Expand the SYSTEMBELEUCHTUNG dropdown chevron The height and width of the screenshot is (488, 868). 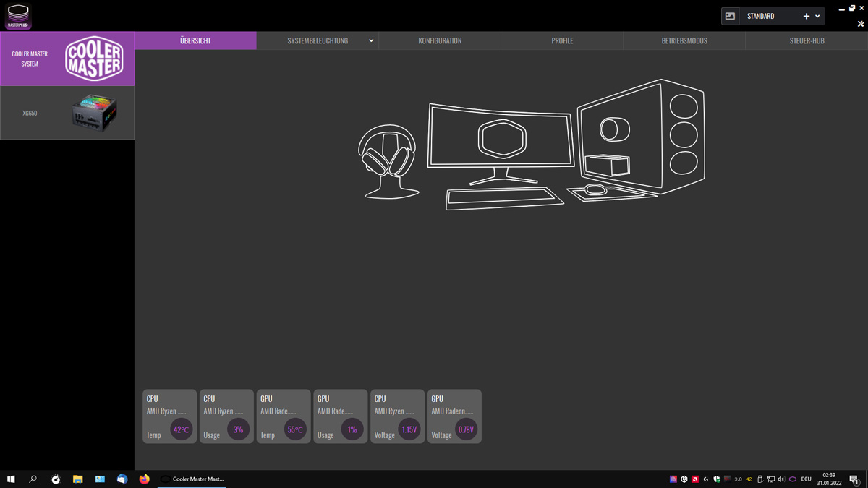371,40
